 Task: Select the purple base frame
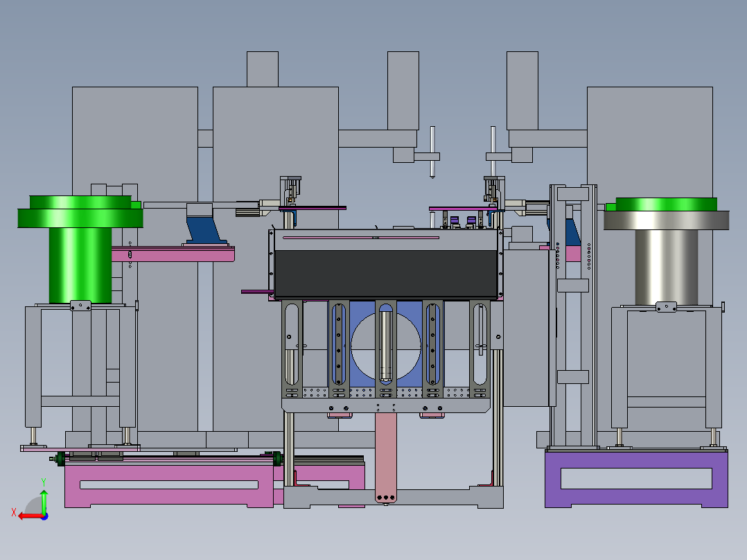(636, 478)
